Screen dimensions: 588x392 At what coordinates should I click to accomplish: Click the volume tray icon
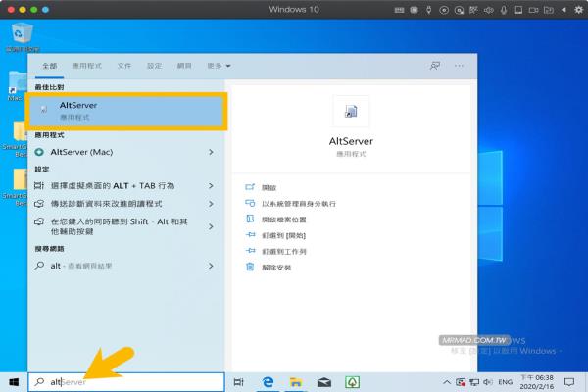[487, 382]
